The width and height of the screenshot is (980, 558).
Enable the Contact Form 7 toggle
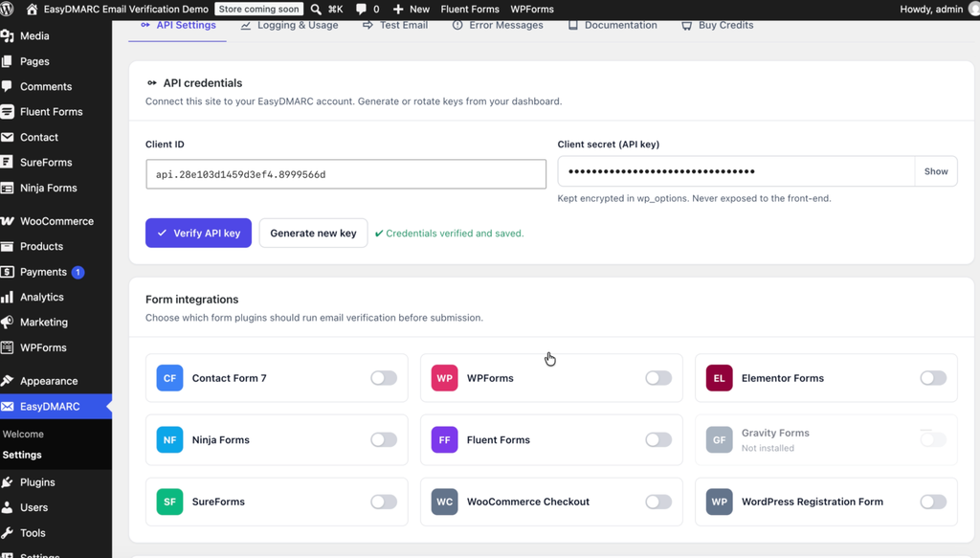pyautogui.click(x=384, y=378)
